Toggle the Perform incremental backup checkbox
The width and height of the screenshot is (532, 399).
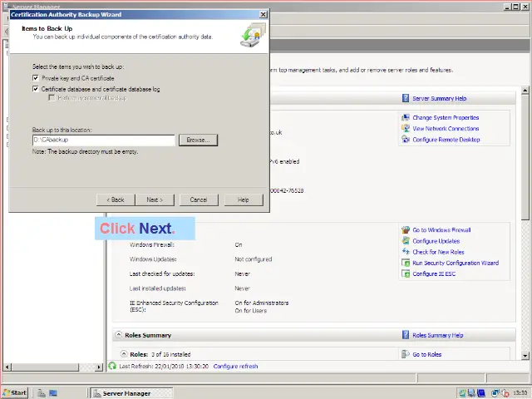point(52,98)
